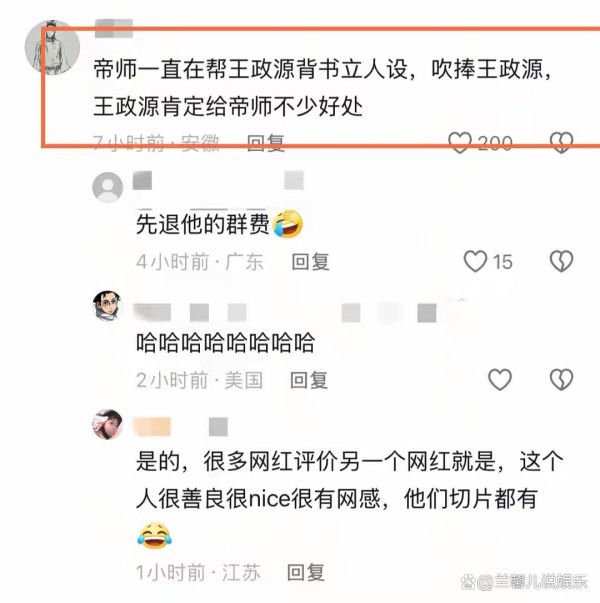This screenshot has width=600, height=603.
Task: Select the comment text about 网红评价另一个网红
Action: point(350,480)
